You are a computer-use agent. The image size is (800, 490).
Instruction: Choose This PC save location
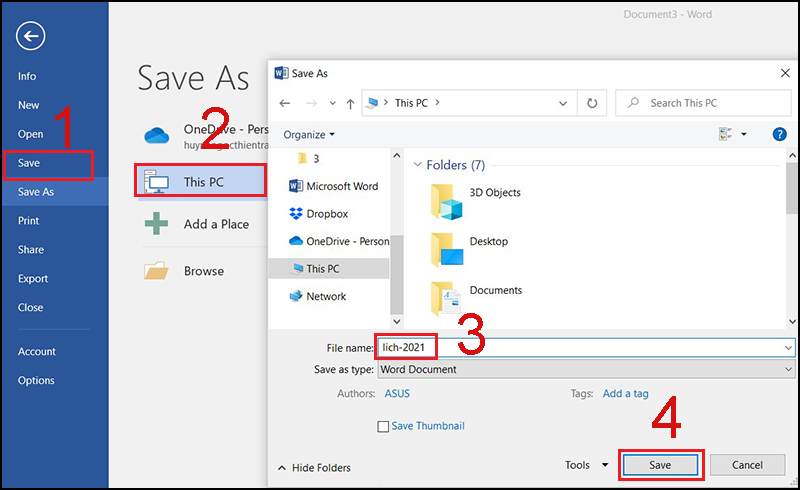point(201,182)
